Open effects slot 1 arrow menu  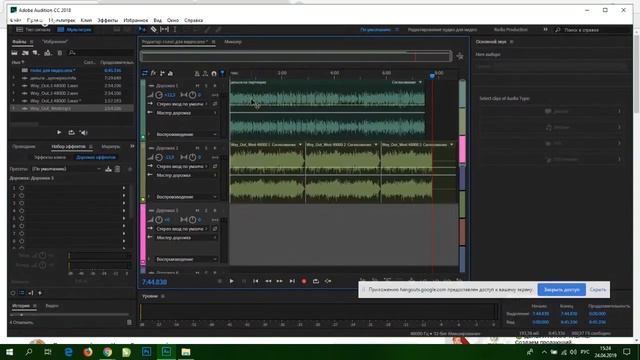[x=124, y=188]
